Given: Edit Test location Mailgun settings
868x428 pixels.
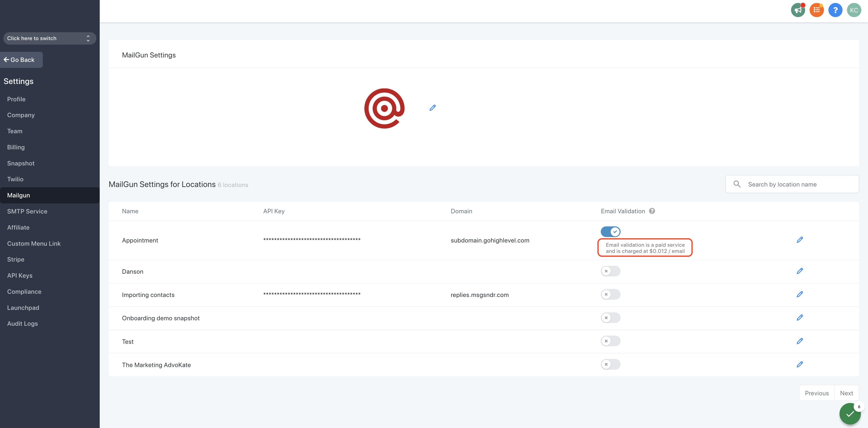Looking at the screenshot, I should (800, 341).
